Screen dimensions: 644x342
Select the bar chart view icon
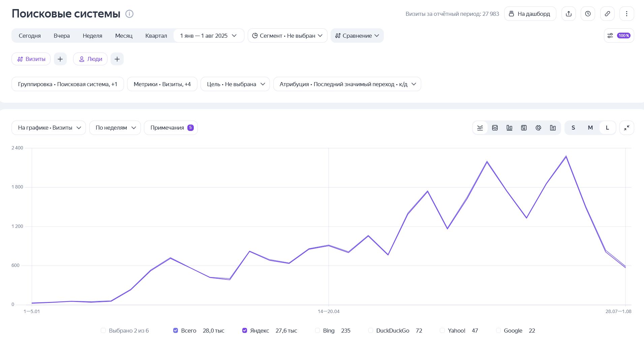tap(509, 128)
